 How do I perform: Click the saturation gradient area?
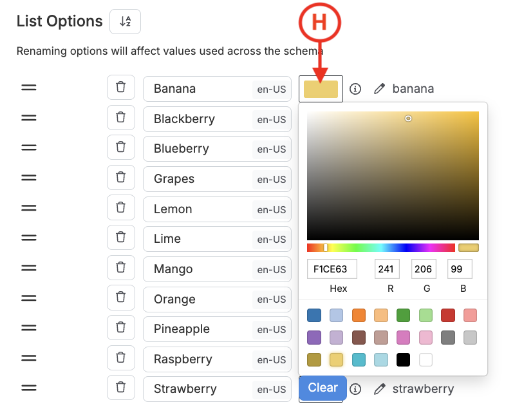[393, 175]
